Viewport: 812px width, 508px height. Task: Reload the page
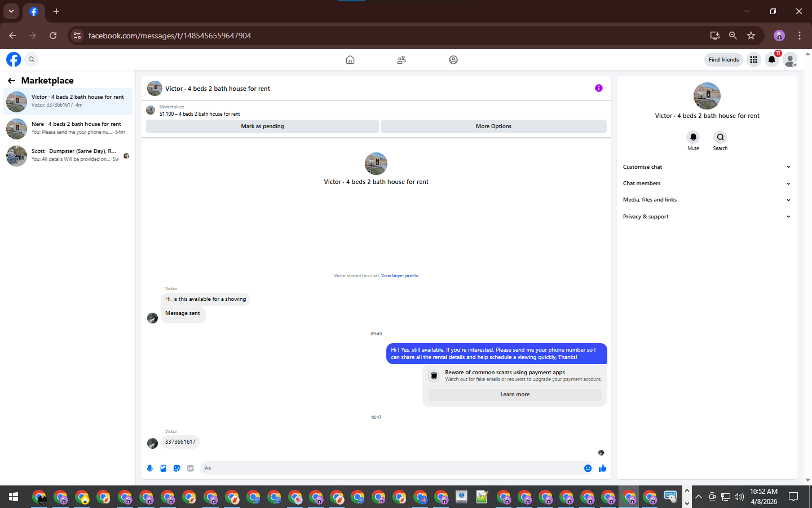[53, 36]
